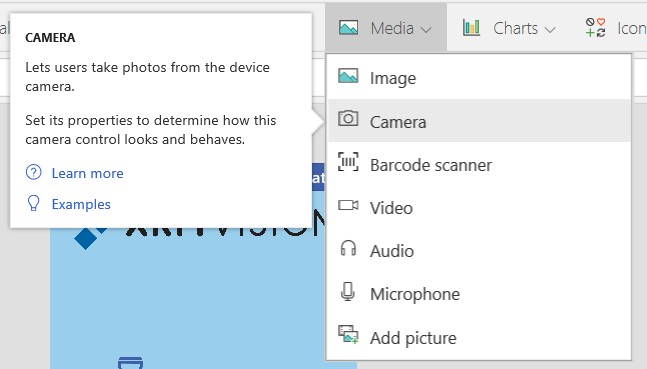Expand the Charts dropdown chevron
Screen dimensions: 647x369
click(x=550, y=29)
